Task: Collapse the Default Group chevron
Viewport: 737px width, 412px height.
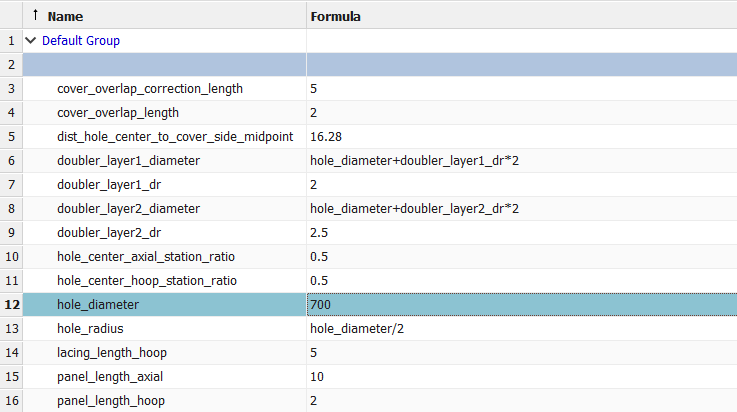Action: coord(31,41)
